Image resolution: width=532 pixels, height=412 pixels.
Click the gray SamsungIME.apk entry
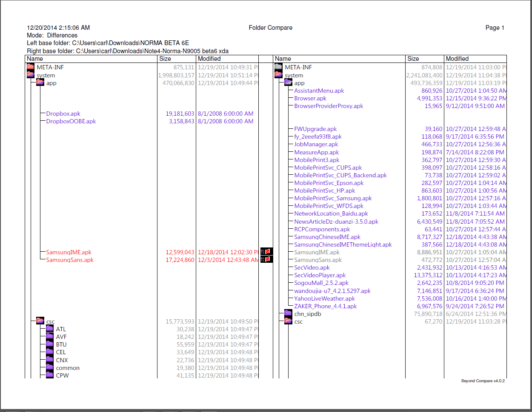click(x=317, y=252)
